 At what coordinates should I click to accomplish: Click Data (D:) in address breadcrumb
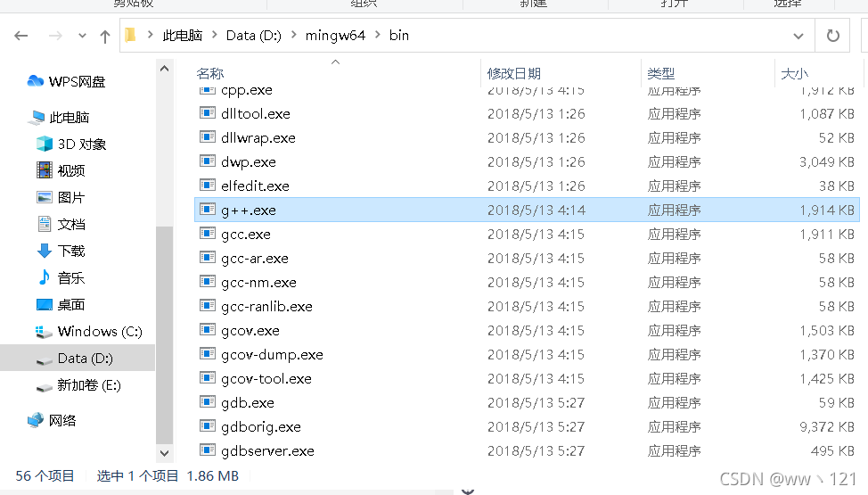253,36
